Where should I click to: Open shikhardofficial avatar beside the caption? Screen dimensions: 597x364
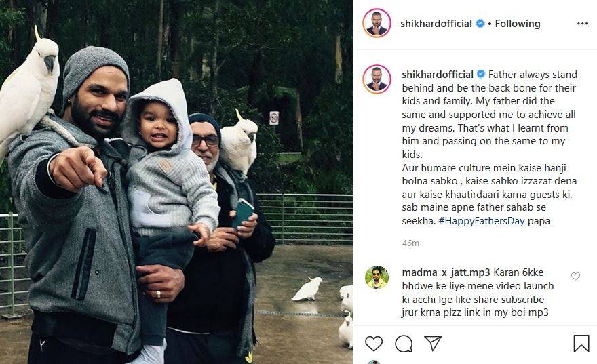click(377, 79)
